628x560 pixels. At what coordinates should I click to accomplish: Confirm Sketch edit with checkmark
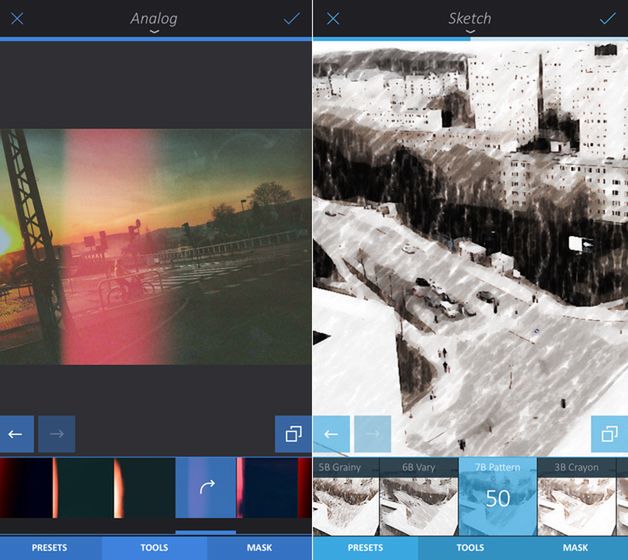point(608,18)
